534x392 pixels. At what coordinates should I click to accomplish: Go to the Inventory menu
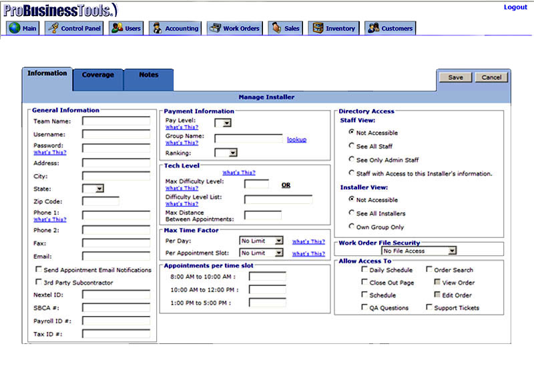[x=333, y=28]
